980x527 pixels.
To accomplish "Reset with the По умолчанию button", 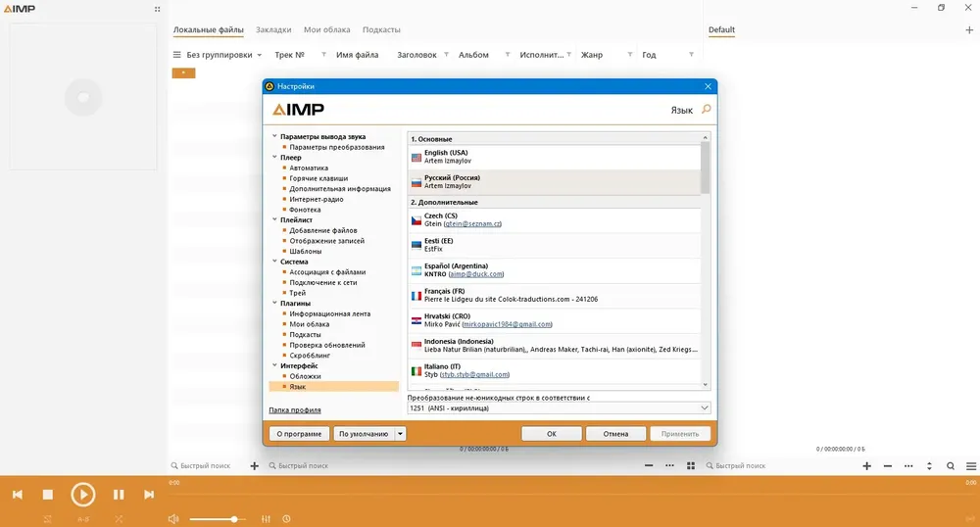I will coord(364,434).
